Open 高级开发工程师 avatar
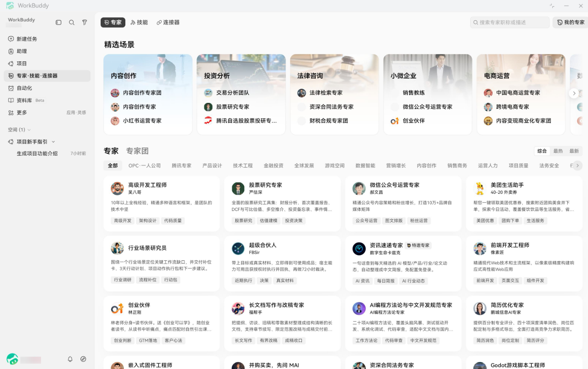588x369 pixels. 117,188
